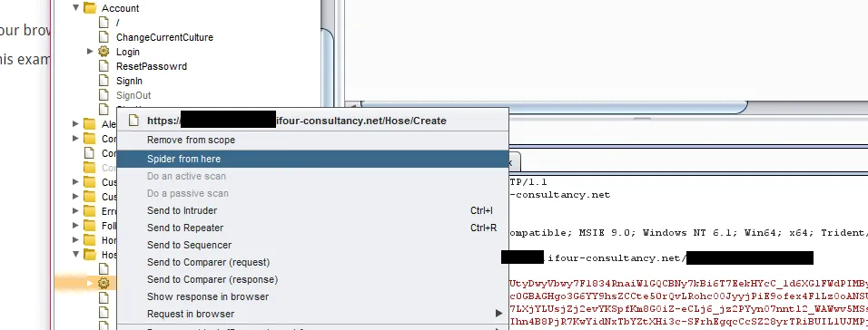The height and width of the screenshot is (330, 868).
Task: Click the gear icon beside Login
Action: [104, 52]
